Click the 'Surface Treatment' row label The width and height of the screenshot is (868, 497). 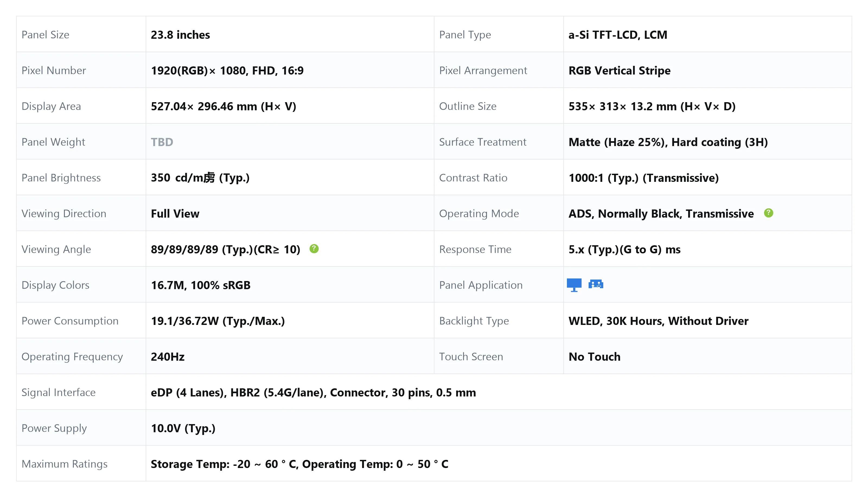coord(483,142)
